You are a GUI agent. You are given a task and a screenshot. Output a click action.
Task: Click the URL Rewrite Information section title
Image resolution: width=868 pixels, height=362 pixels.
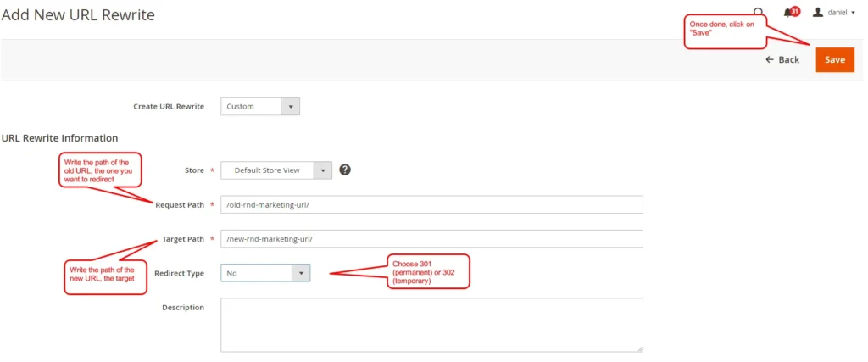coord(60,138)
